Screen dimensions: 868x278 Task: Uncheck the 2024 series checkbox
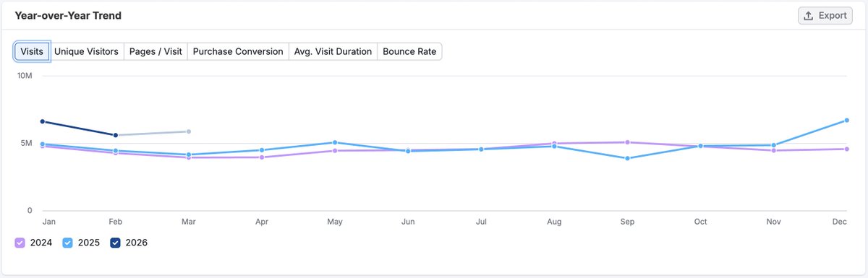coord(20,243)
